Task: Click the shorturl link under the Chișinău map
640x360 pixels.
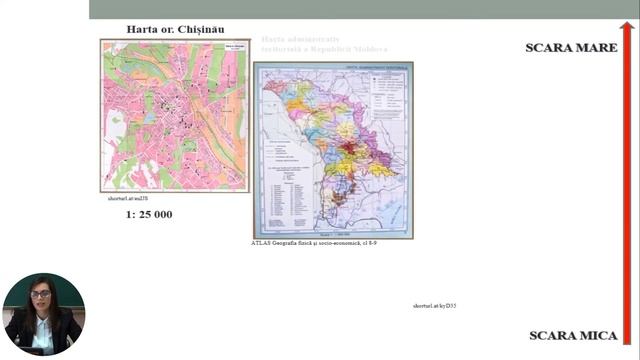Action: (x=128, y=198)
